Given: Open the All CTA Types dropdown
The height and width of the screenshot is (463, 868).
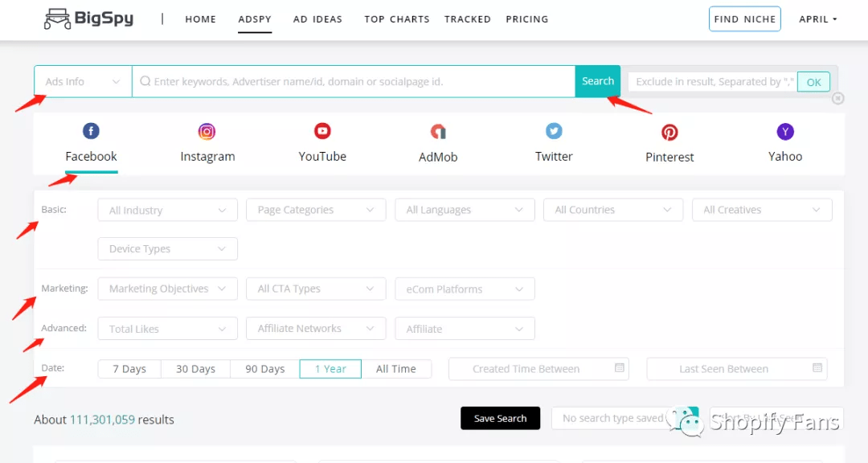Looking at the screenshot, I should 316,289.
